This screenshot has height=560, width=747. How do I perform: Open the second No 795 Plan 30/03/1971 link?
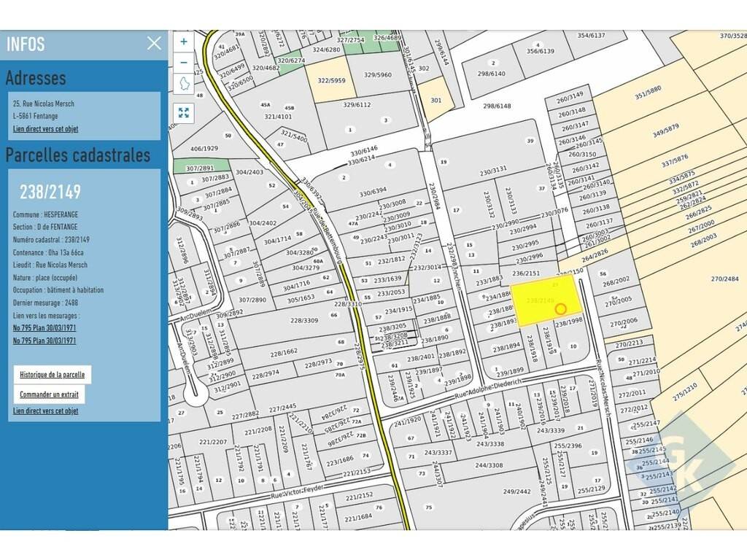tap(44, 341)
